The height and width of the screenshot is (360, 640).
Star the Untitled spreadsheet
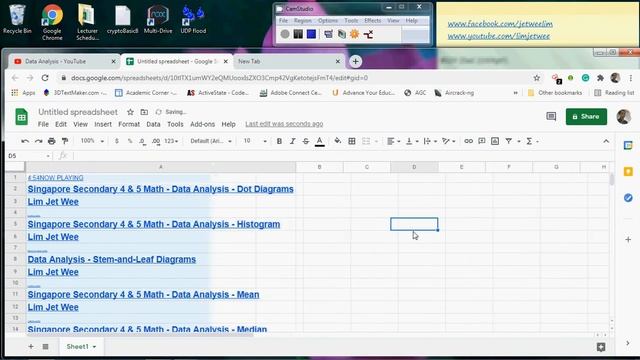[x=130, y=112]
